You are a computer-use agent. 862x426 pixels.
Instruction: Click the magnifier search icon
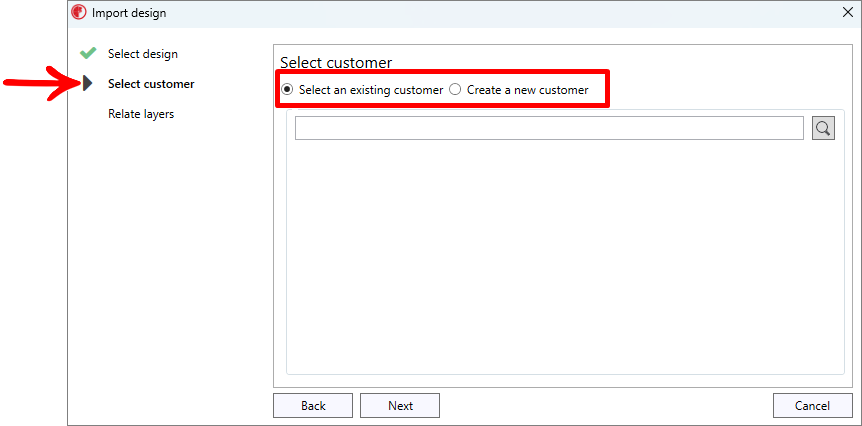coord(823,128)
